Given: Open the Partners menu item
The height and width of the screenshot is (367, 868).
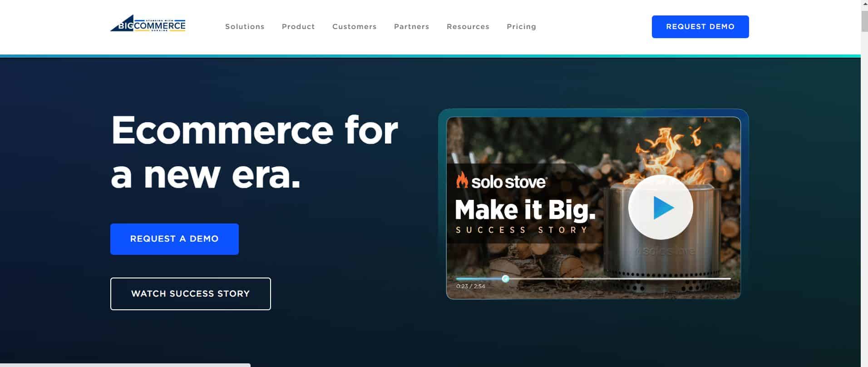Looking at the screenshot, I should point(412,27).
